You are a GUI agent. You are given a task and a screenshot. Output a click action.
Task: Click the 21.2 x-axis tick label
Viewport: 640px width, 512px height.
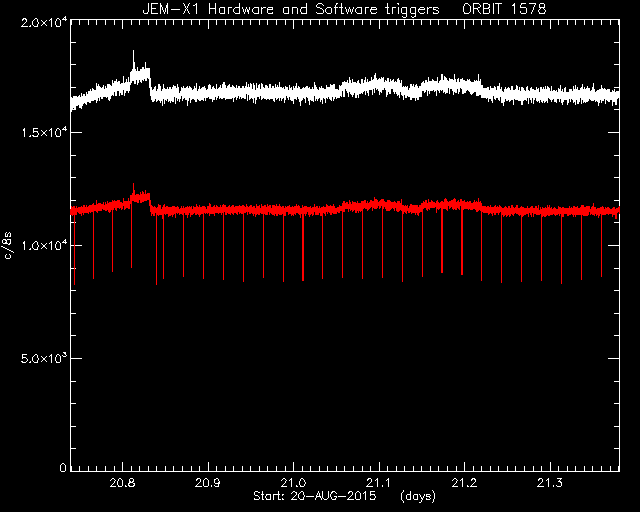coord(464,483)
